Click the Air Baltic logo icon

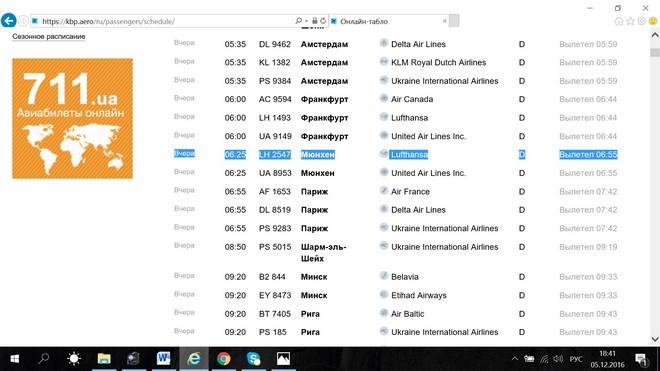(383, 313)
